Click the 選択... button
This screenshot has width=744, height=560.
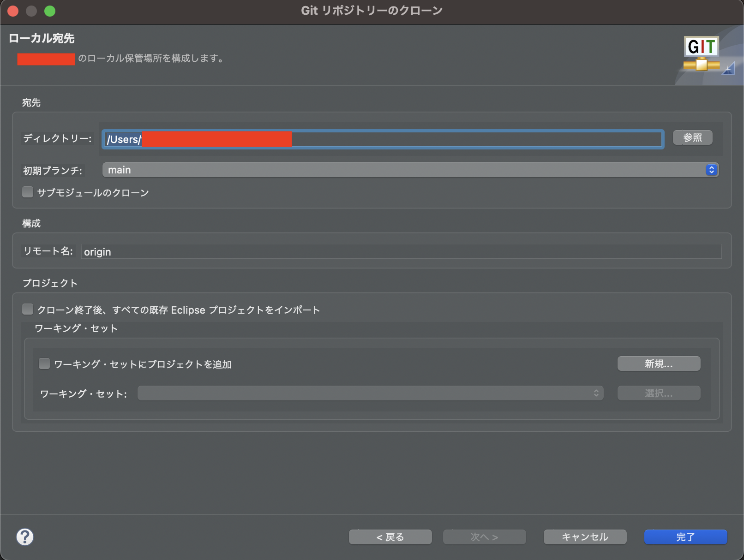(659, 393)
